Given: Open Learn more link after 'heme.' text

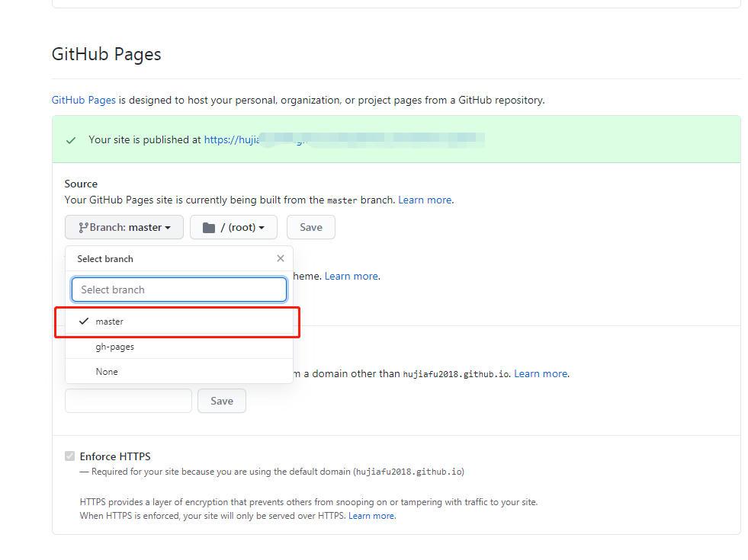Looking at the screenshot, I should (352, 277).
